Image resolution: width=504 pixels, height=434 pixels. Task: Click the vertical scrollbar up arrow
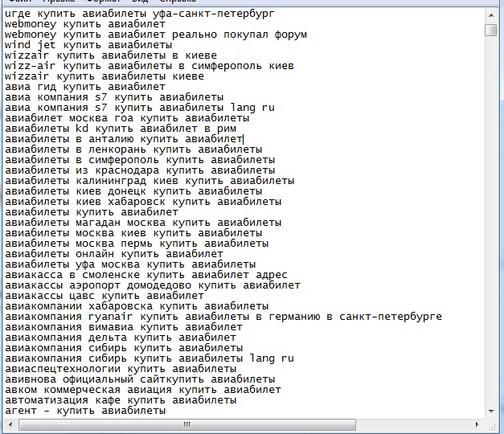click(491, 15)
